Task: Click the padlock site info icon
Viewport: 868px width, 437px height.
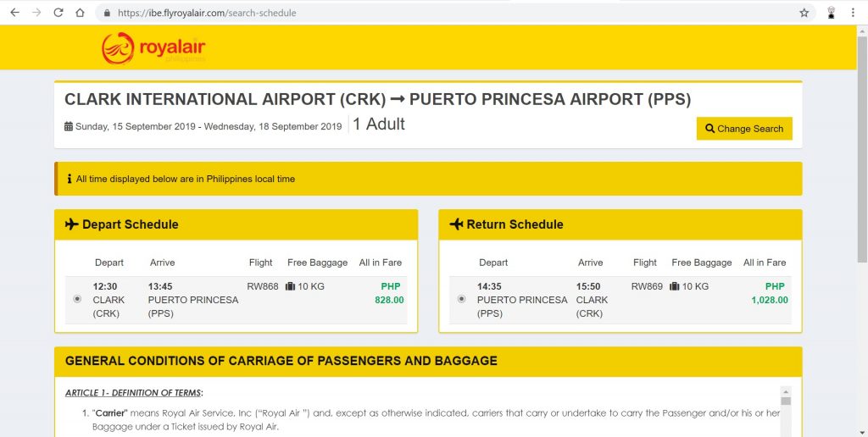Action: coord(108,13)
